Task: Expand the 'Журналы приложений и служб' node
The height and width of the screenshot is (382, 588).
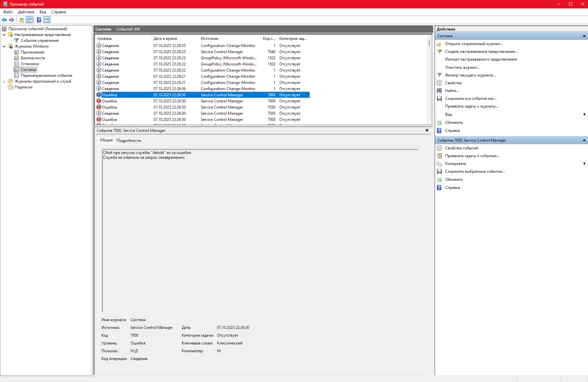Action: pos(4,81)
